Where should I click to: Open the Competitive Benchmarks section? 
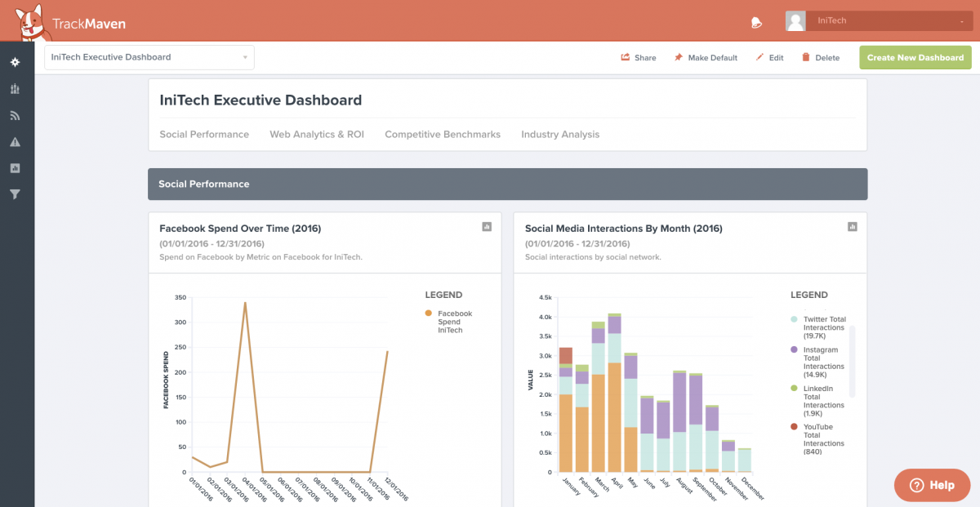[442, 134]
